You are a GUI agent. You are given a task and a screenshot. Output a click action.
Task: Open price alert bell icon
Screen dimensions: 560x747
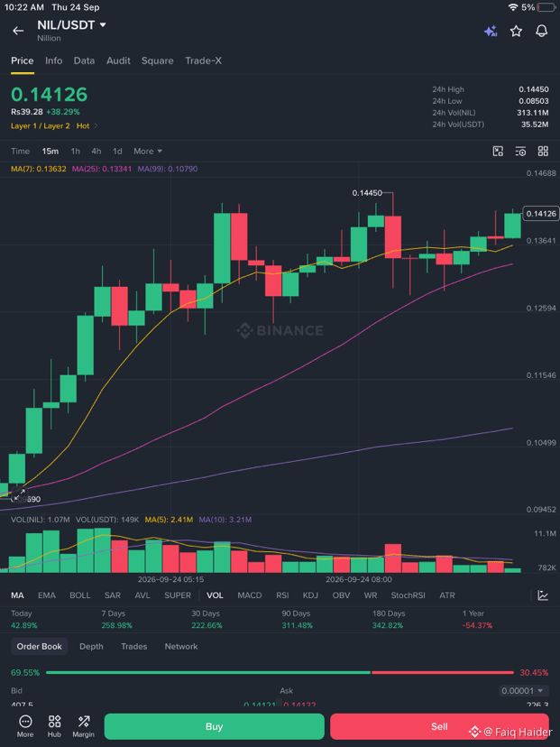click(542, 32)
